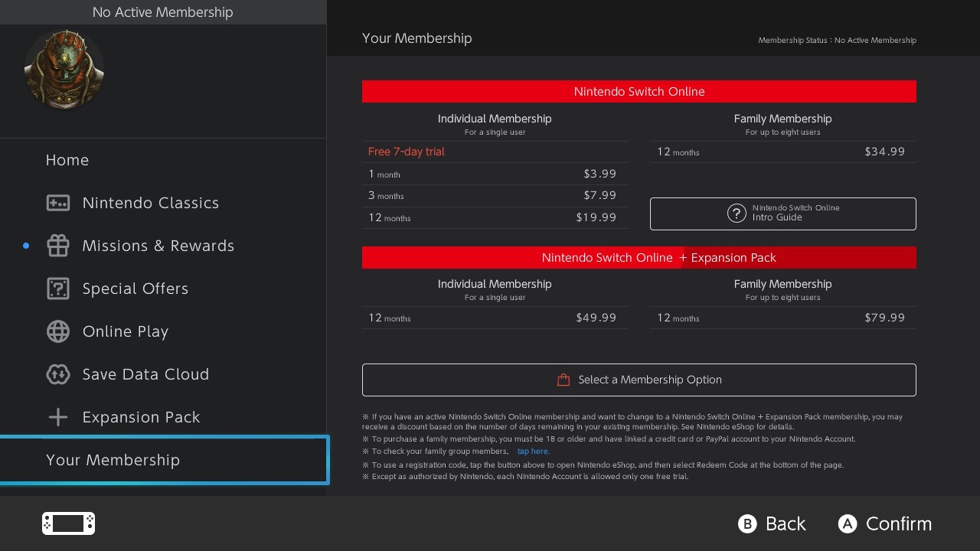Select individual 12 months $19.99 row

[495, 217]
